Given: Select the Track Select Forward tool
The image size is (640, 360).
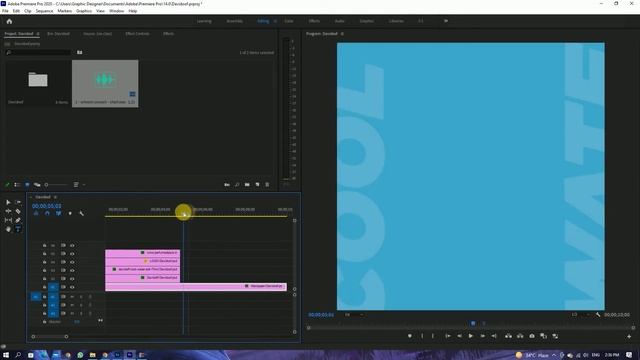Looking at the screenshot, I should pos(18,202).
